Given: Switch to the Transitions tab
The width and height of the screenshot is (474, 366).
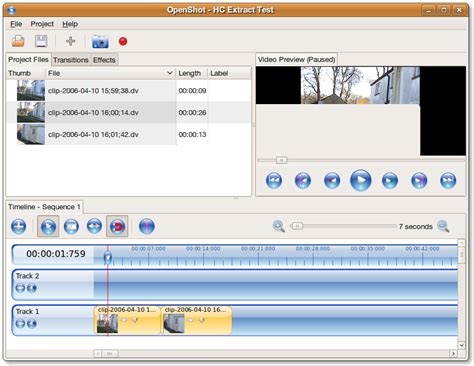Looking at the screenshot, I should click(x=71, y=60).
